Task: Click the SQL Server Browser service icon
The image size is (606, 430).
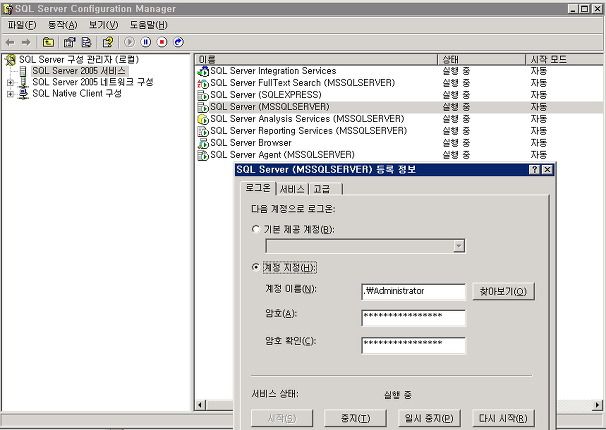Action: click(203, 143)
